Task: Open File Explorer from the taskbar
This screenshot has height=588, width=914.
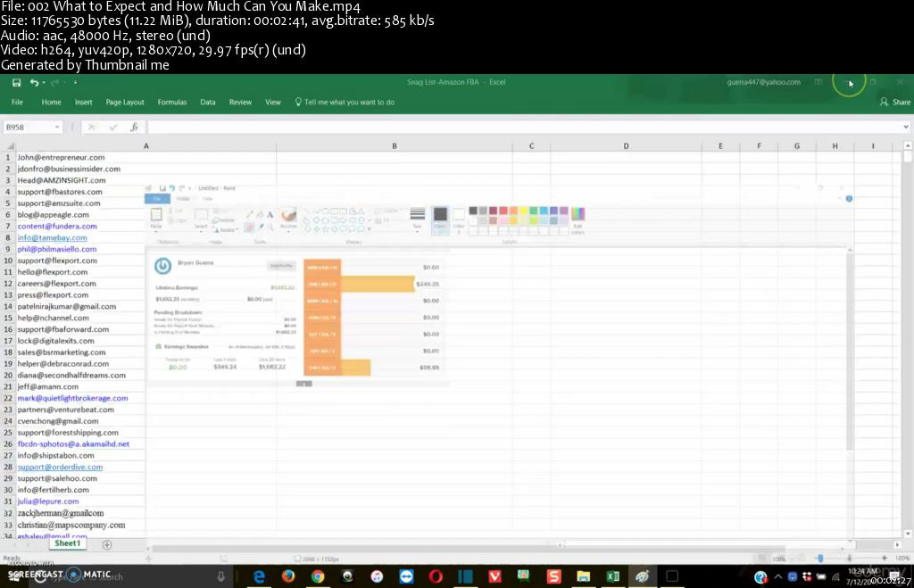Action: [x=583, y=576]
